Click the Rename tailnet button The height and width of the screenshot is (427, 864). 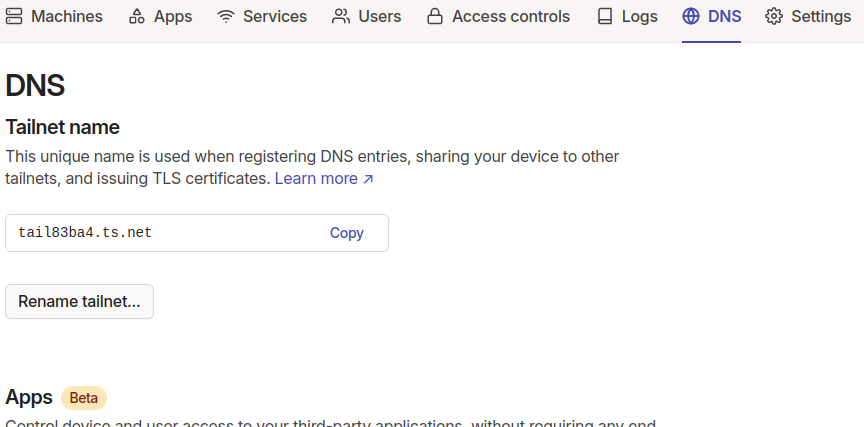pyautogui.click(x=79, y=301)
